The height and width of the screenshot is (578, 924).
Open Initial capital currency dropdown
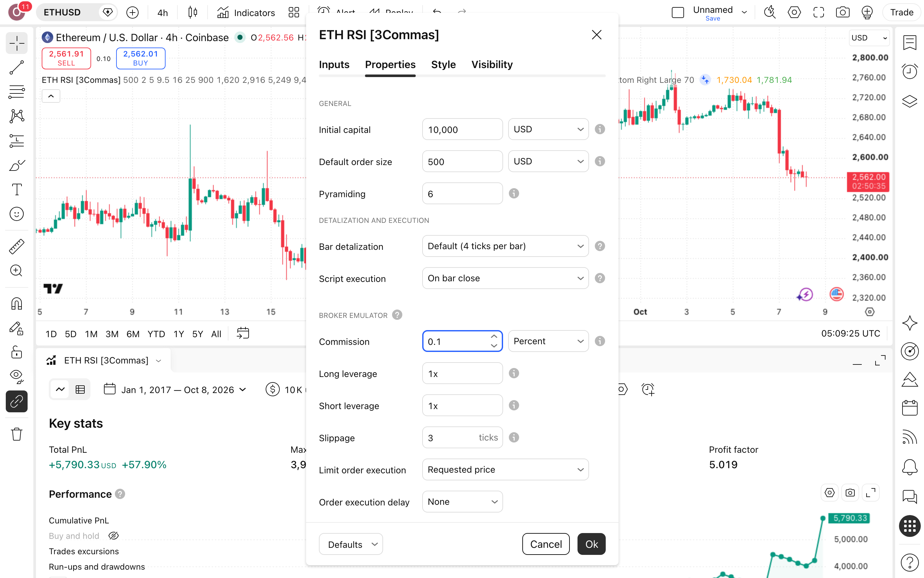[548, 129]
